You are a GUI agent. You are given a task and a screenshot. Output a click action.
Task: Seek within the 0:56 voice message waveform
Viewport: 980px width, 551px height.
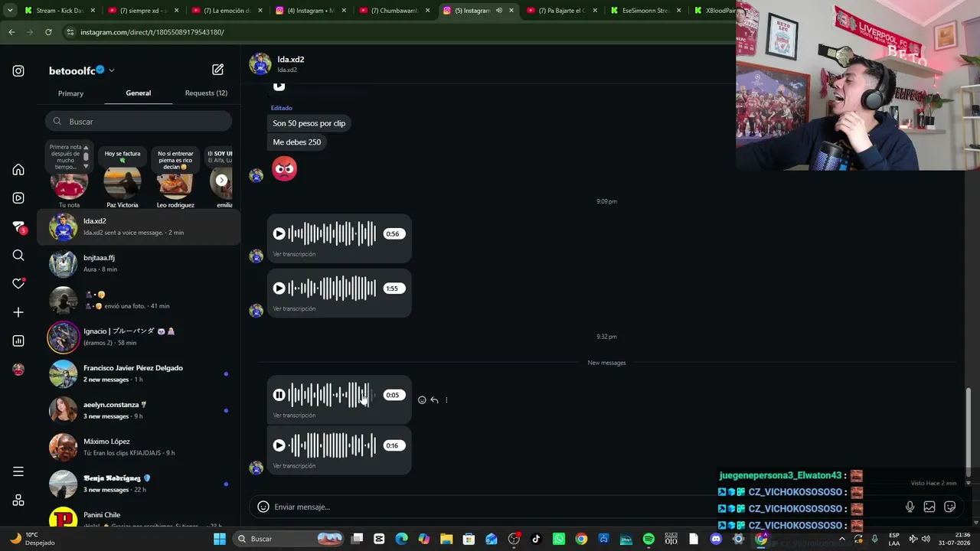tap(332, 234)
